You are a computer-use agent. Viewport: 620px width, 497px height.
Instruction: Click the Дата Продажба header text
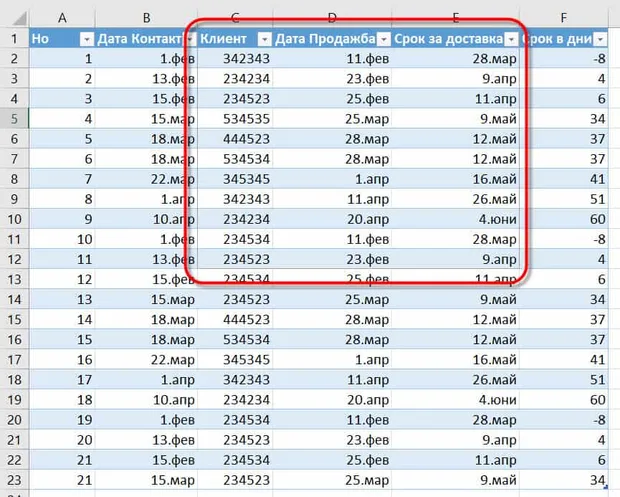click(325, 39)
